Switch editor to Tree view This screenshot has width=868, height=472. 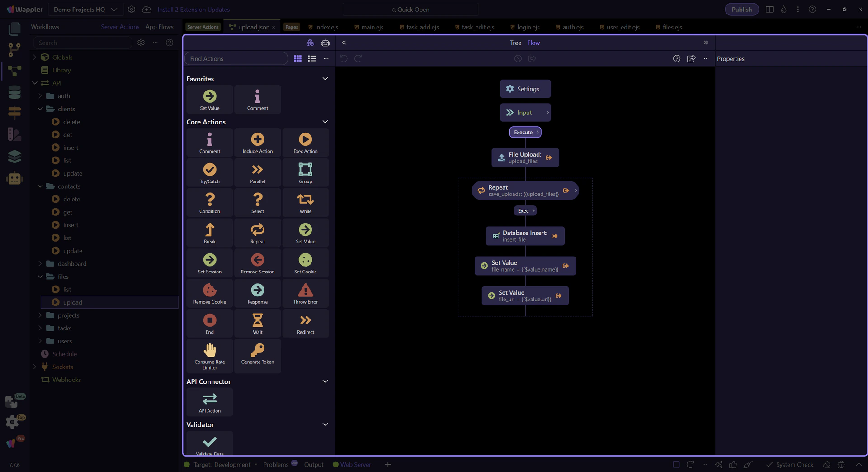point(515,43)
